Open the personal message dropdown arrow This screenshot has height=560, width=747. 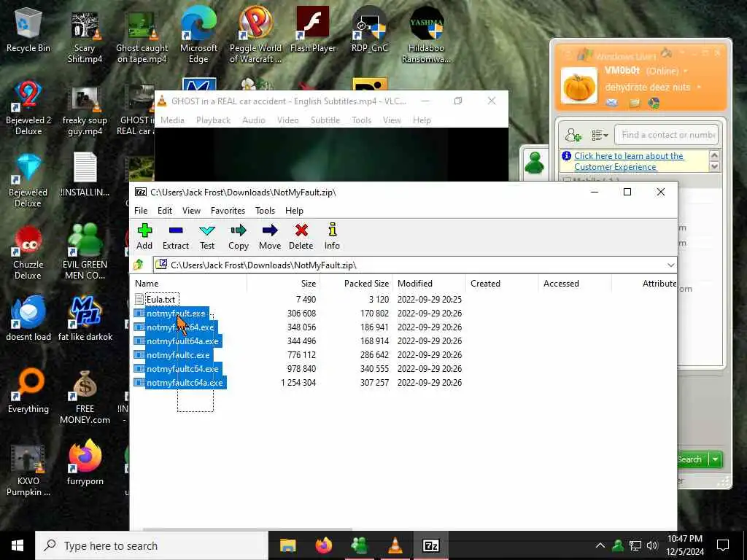[x=699, y=87]
